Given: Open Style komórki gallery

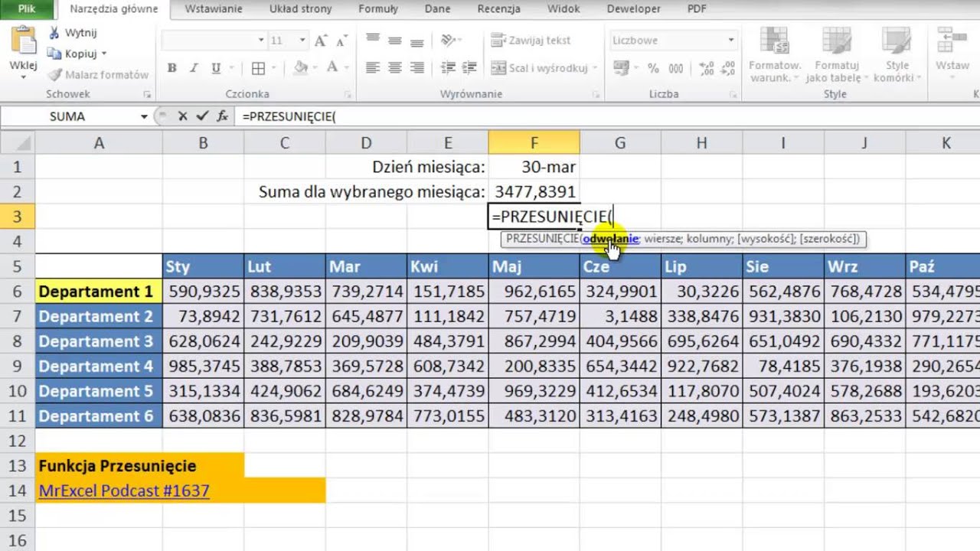Looking at the screenshot, I should click(x=897, y=55).
